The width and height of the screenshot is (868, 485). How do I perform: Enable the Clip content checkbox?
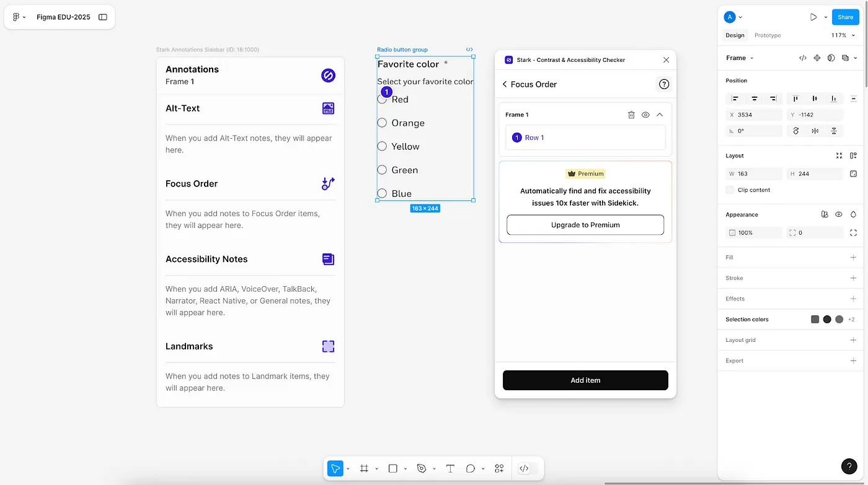point(730,190)
